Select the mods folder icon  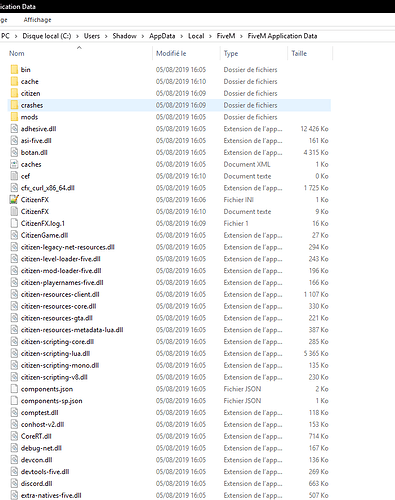click(14, 117)
